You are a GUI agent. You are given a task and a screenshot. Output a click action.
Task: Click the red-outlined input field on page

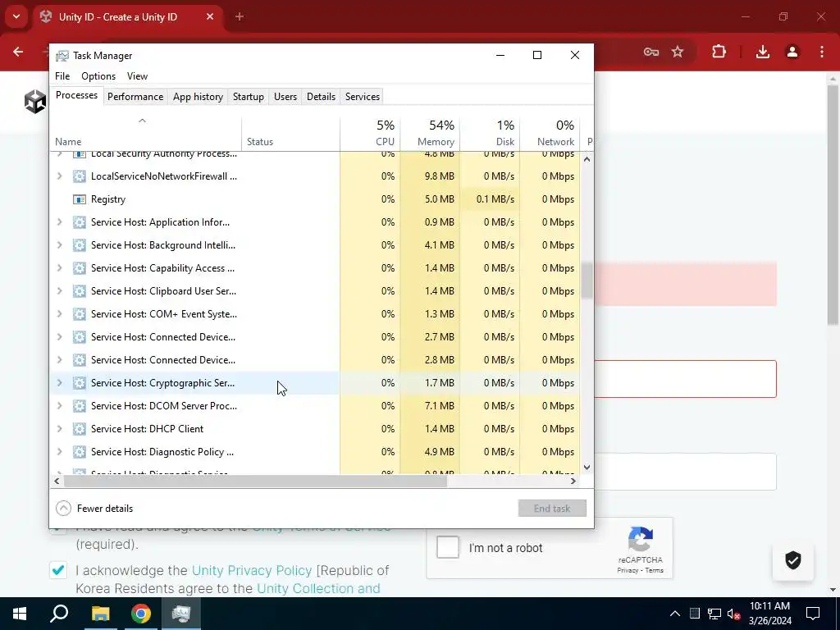685,379
